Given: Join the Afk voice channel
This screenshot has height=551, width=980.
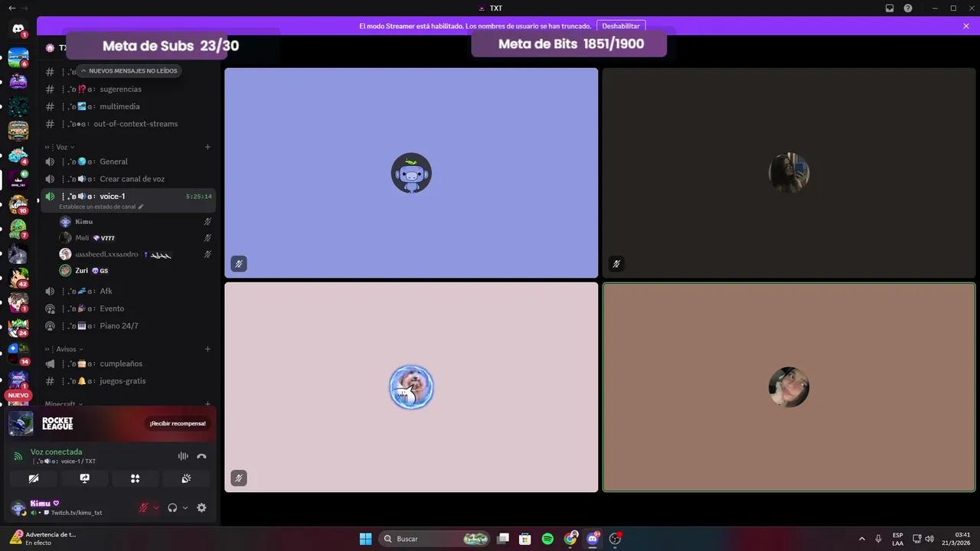Looking at the screenshot, I should pyautogui.click(x=129, y=291).
